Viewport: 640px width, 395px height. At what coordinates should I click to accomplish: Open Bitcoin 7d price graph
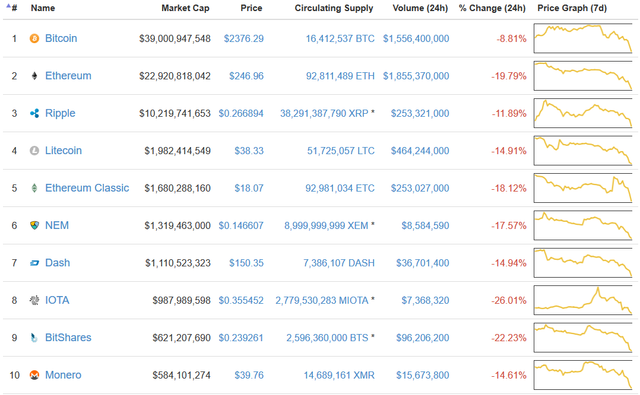583,38
